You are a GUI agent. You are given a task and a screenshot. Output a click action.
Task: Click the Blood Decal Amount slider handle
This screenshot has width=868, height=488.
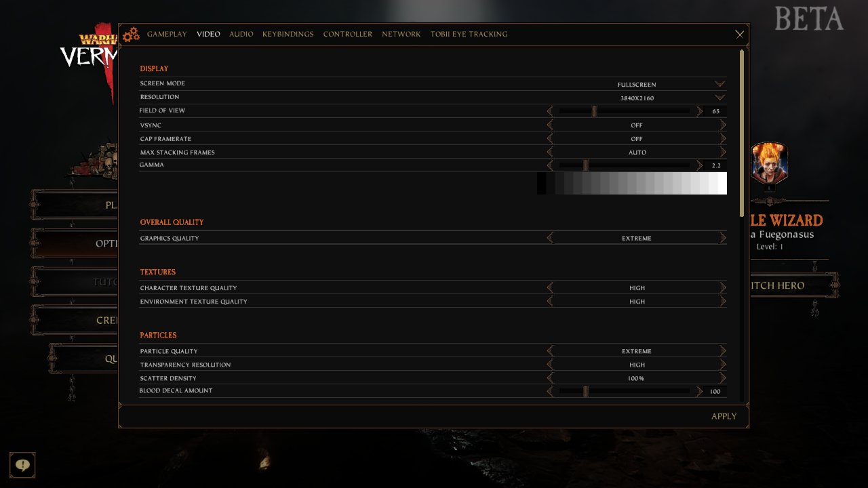click(585, 391)
